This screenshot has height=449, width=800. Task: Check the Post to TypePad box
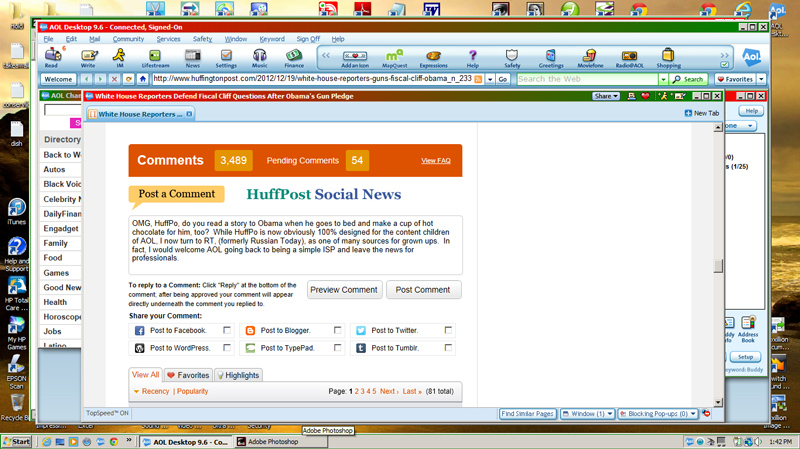(337, 347)
